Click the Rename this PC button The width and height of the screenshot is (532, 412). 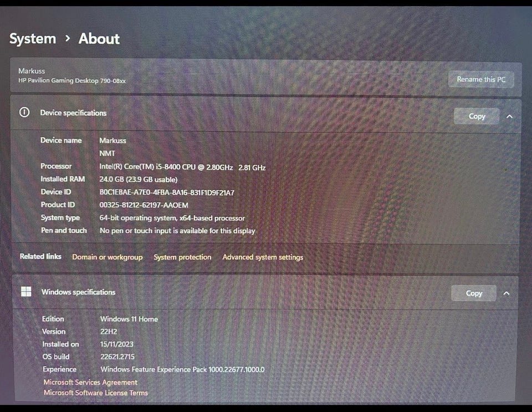tap(481, 79)
